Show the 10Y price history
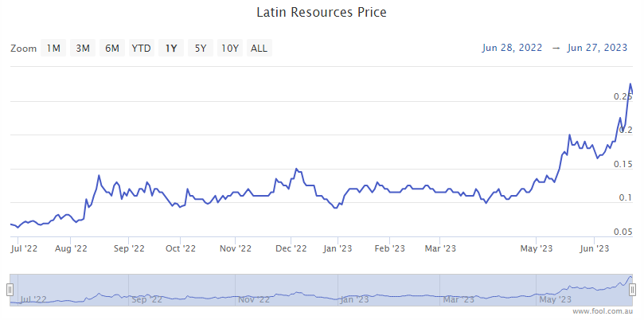 230,49
